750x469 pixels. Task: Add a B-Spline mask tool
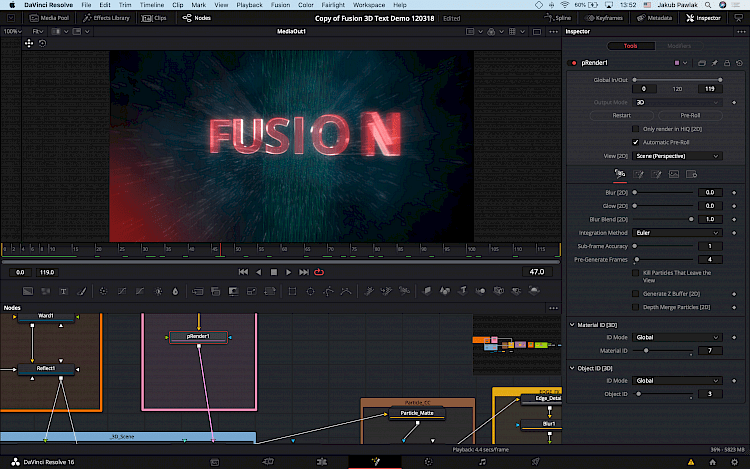tap(346, 291)
